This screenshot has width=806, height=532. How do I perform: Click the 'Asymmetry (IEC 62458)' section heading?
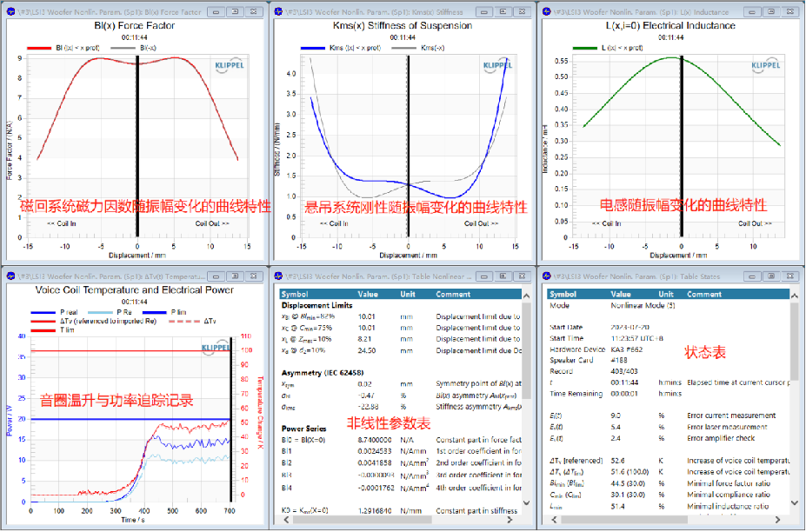pos(323,373)
